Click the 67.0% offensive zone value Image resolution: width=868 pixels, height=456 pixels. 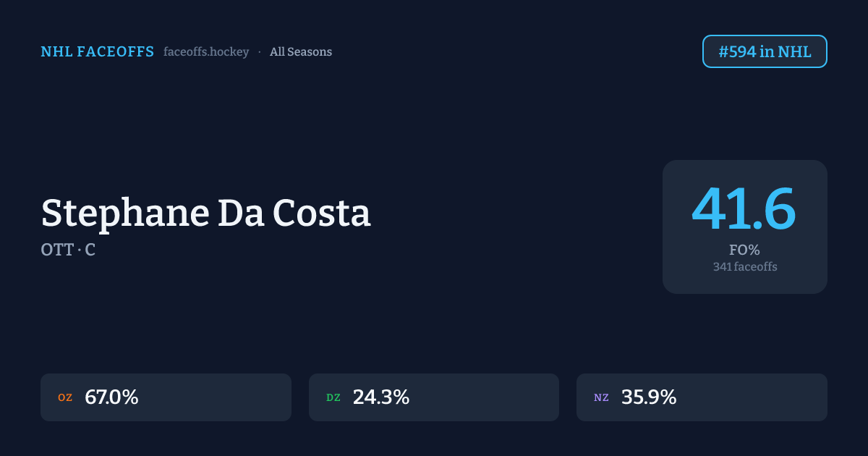coord(111,397)
